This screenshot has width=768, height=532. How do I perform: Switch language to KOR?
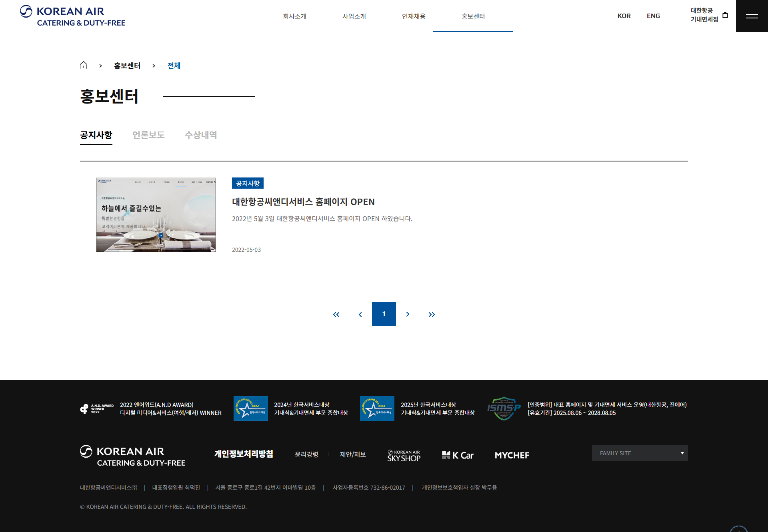pos(624,16)
